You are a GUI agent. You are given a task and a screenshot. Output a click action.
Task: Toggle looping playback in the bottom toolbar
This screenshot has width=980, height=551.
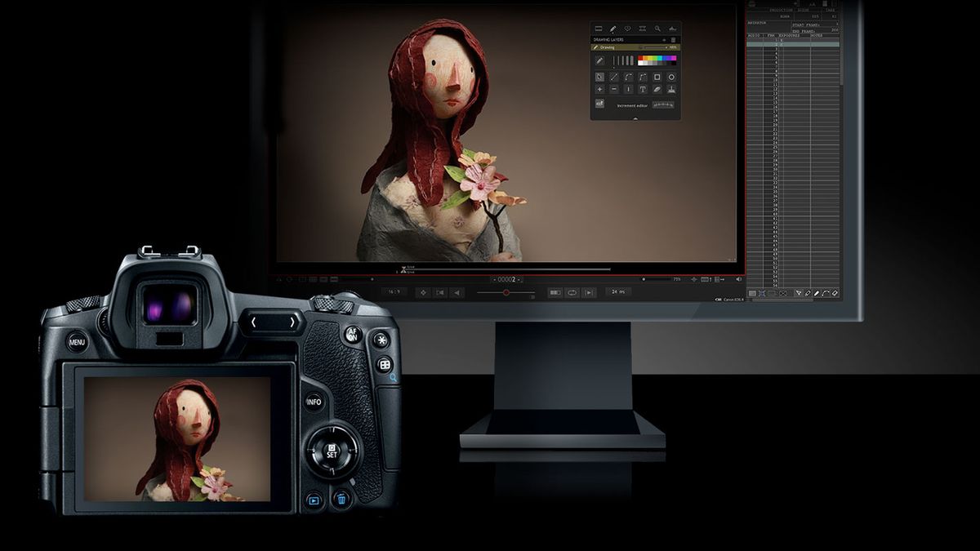point(571,291)
